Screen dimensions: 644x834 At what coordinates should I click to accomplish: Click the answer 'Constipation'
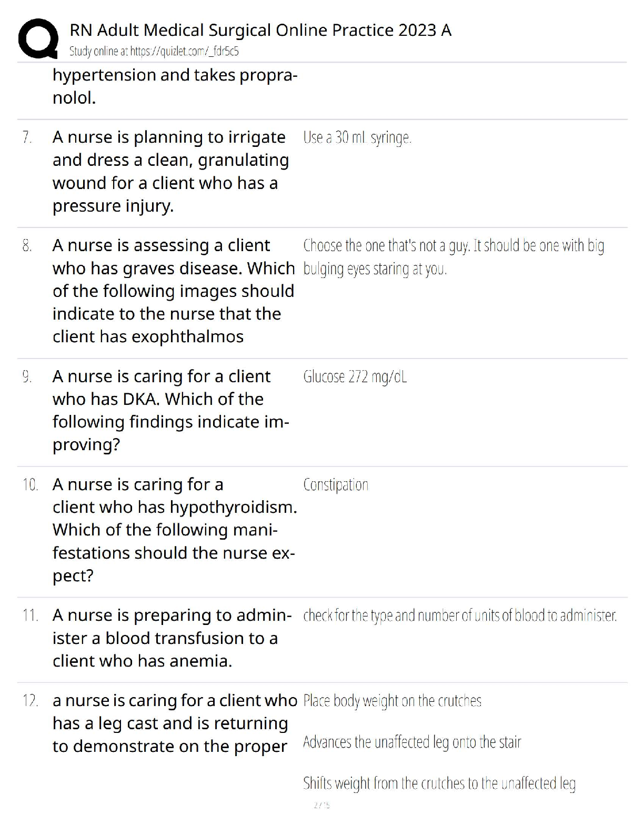(336, 484)
